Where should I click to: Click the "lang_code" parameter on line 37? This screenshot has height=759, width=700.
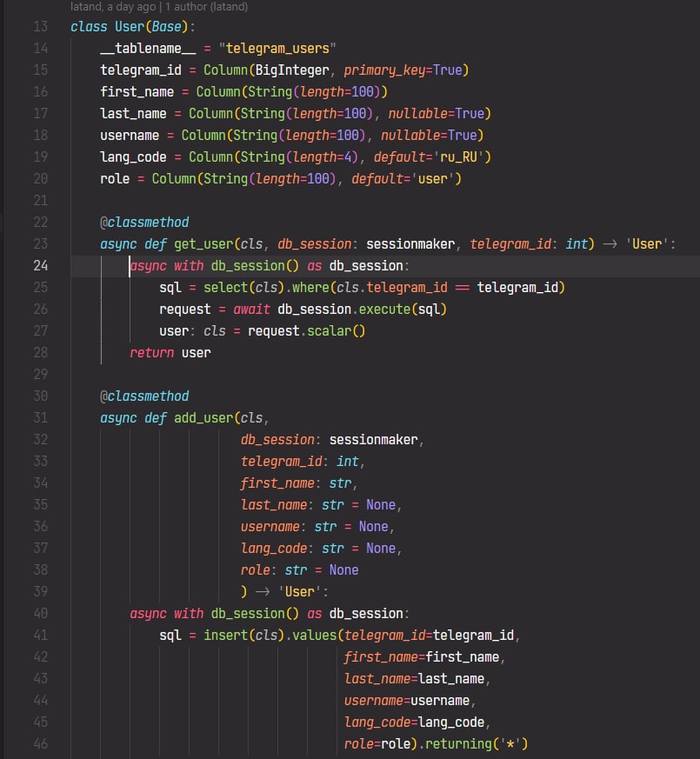(274, 549)
